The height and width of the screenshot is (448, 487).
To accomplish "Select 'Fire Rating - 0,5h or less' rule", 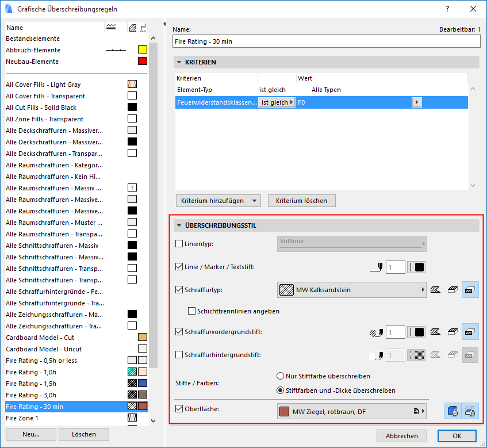I will [x=76, y=361].
